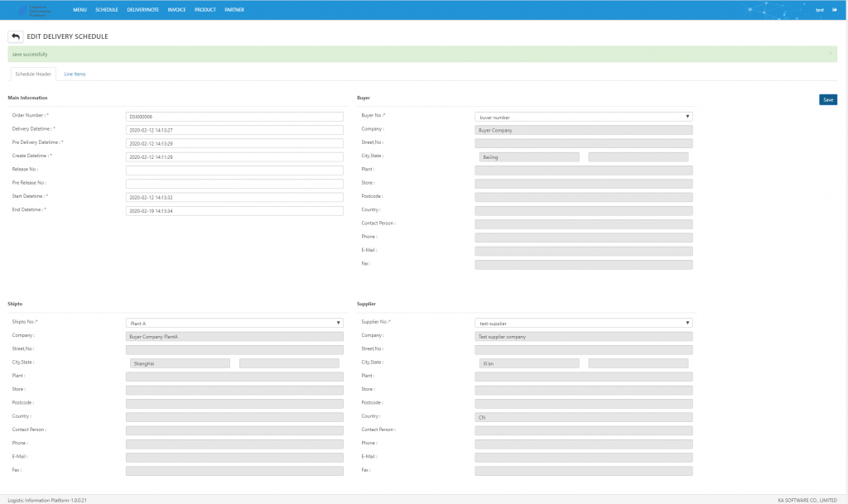Viewport: 848px width, 504px height.
Task: Click the back arrow icon
Action: (16, 36)
